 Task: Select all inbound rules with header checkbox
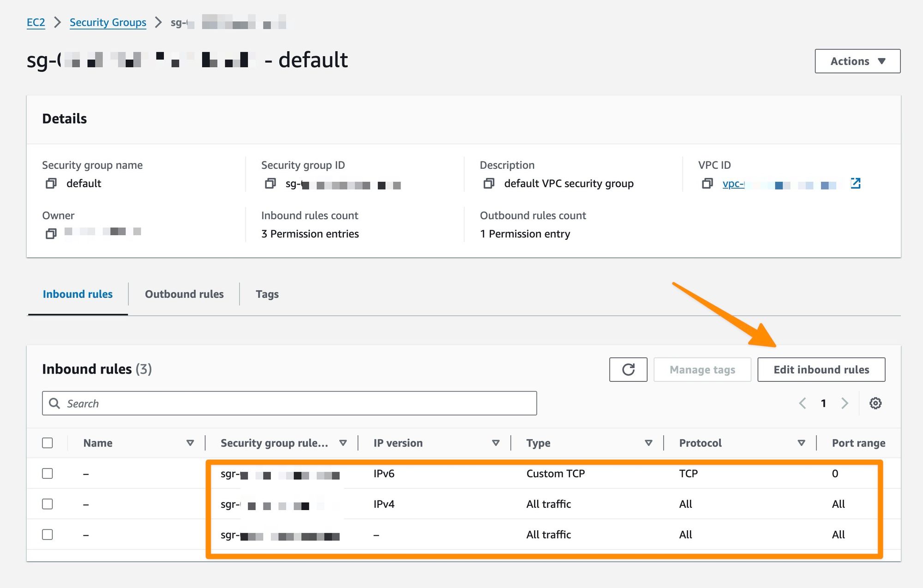click(x=48, y=443)
